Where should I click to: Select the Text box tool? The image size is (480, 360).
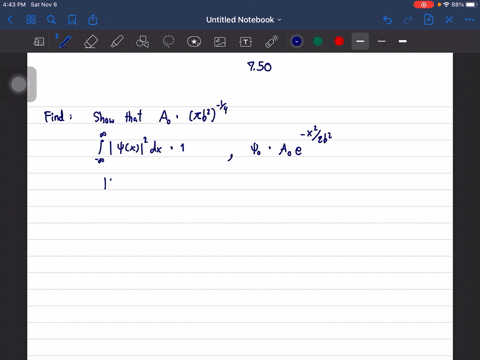coord(245,42)
